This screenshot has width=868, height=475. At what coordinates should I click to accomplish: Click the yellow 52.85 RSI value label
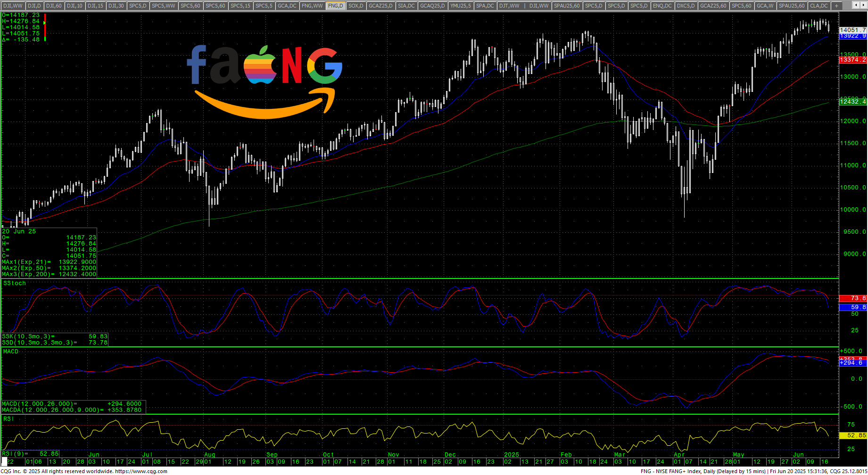[x=853, y=435]
